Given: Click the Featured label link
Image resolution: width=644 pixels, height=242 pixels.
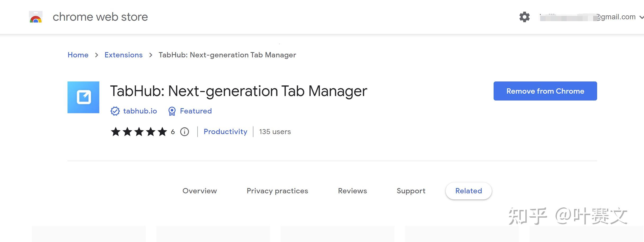Looking at the screenshot, I should click(x=196, y=111).
